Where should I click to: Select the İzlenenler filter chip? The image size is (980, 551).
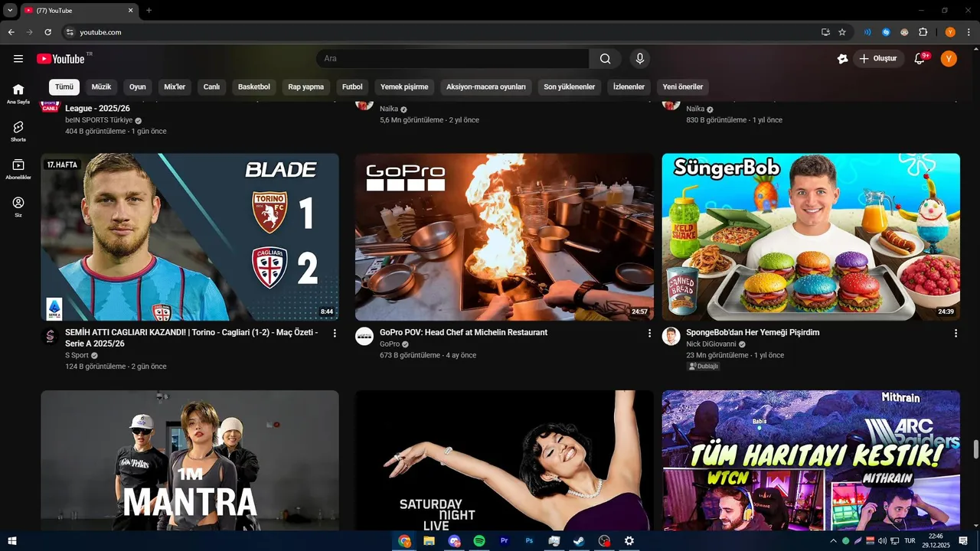[629, 87]
